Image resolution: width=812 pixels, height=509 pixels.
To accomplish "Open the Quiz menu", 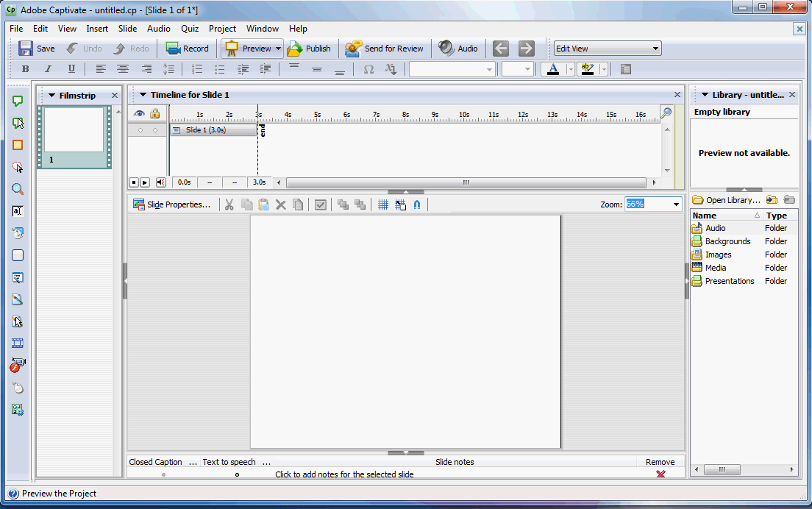I will click(190, 29).
